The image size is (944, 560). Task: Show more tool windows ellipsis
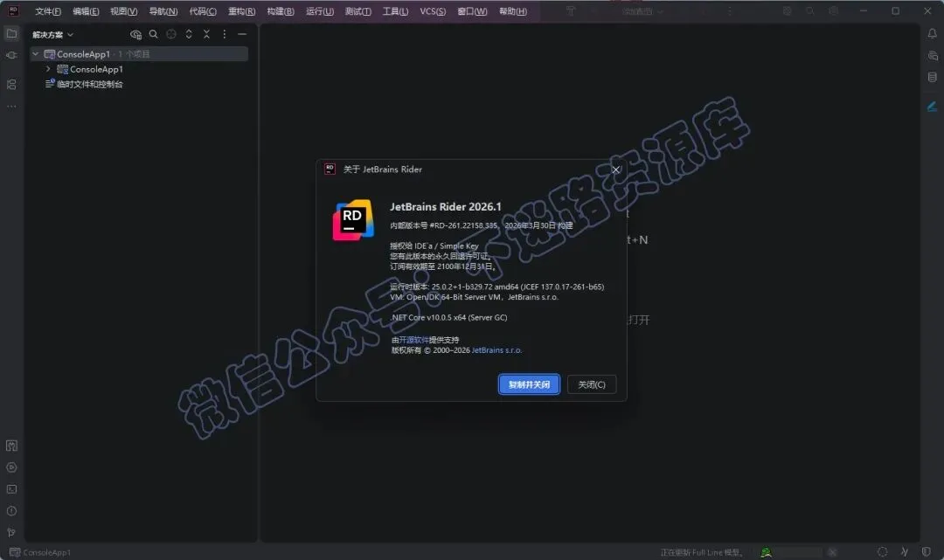point(11,107)
